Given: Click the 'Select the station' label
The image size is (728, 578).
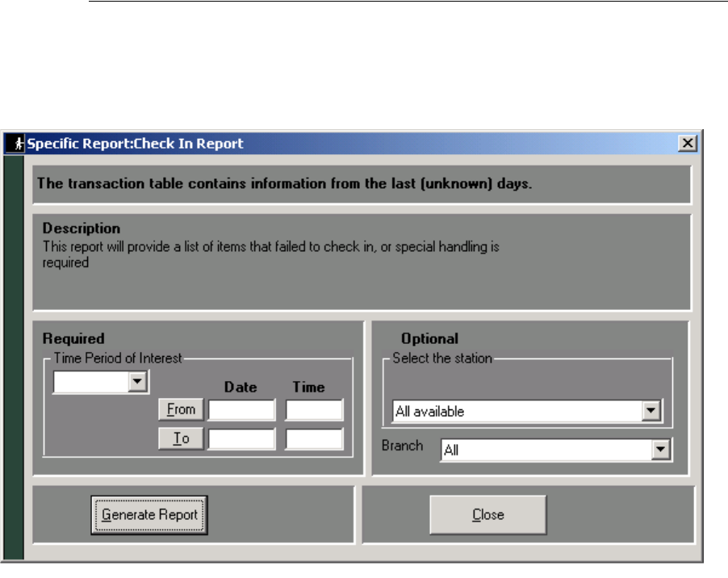Looking at the screenshot, I should [x=442, y=358].
